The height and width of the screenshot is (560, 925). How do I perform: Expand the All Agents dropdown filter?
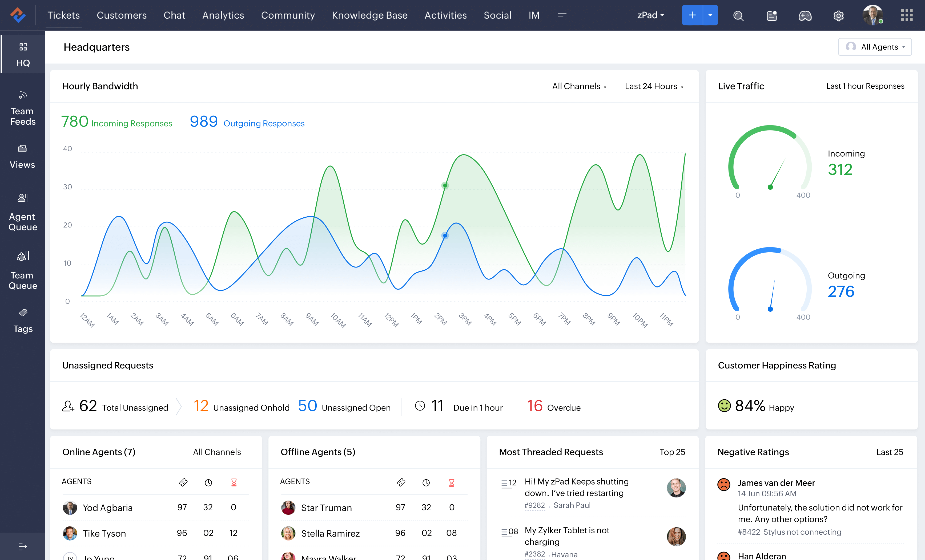(x=875, y=46)
